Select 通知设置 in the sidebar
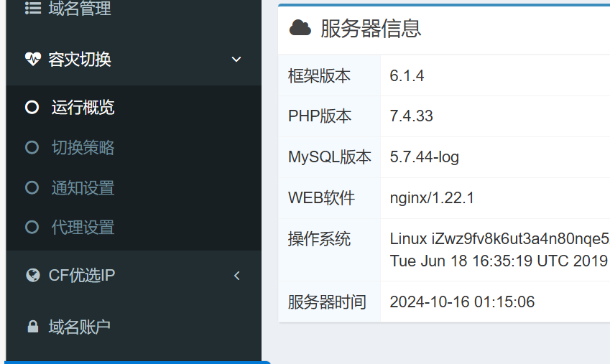This screenshot has width=610, height=364. pos(83,188)
